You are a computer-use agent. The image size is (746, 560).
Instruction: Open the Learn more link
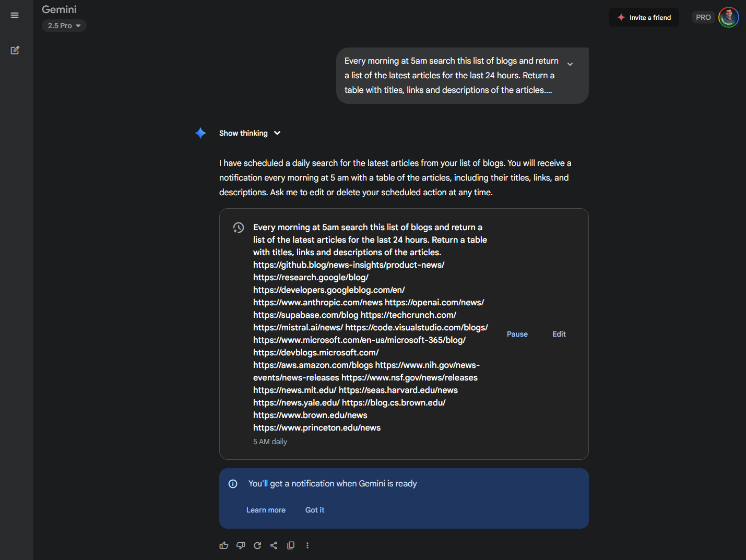(x=266, y=510)
